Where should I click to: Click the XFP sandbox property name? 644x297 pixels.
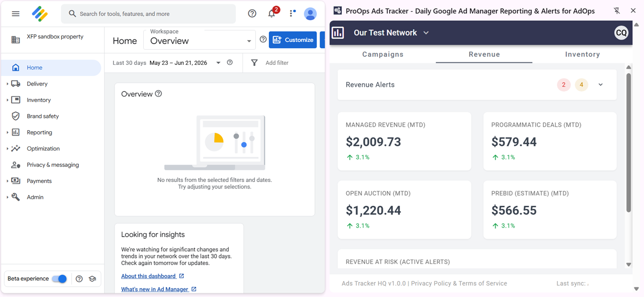point(55,36)
